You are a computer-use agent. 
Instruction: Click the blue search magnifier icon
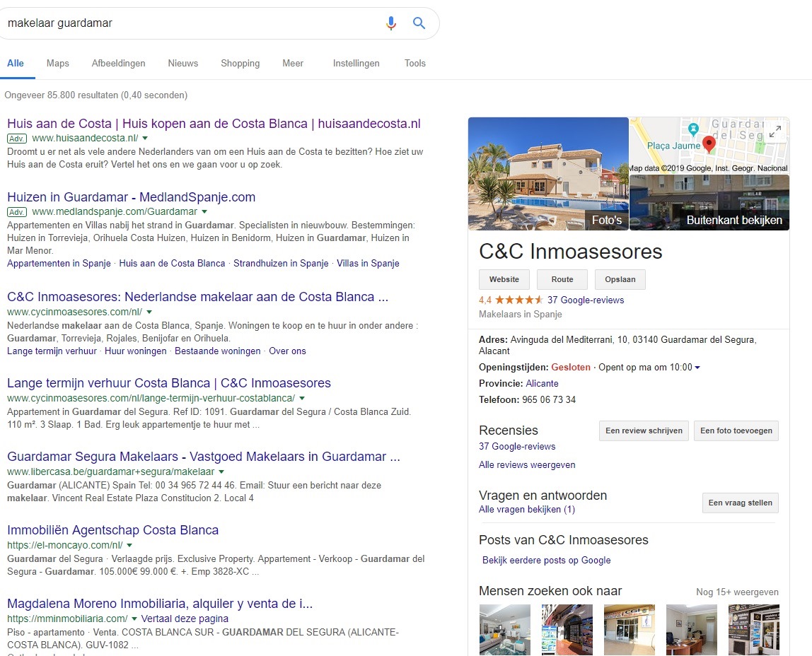419,23
